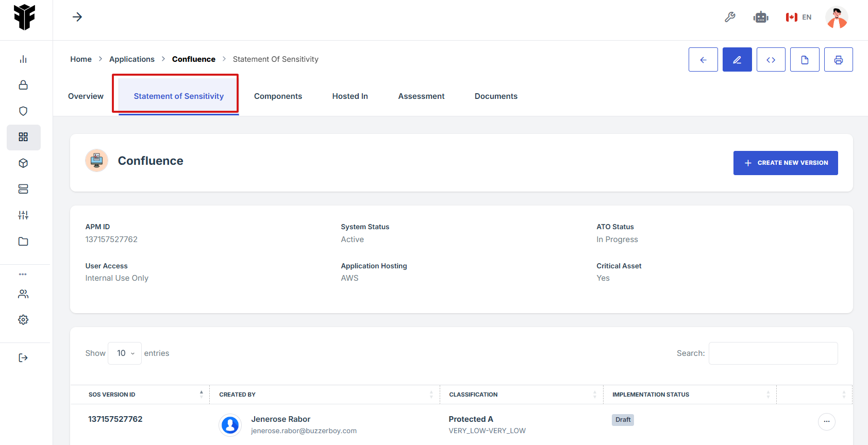The height and width of the screenshot is (445, 868).
Task: Open row actions ellipsis menu
Action: pyautogui.click(x=826, y=421)
